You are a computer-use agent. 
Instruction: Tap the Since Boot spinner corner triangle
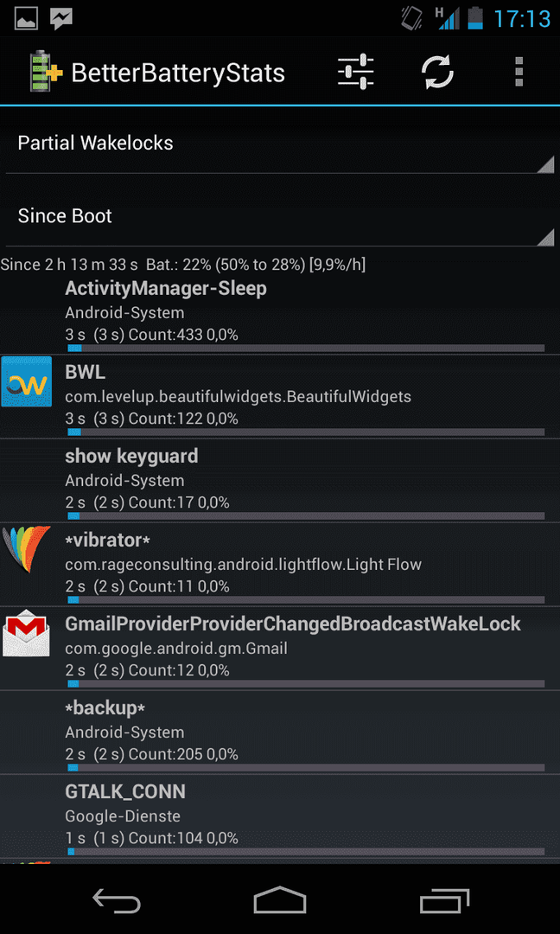(x=544, y=237)
